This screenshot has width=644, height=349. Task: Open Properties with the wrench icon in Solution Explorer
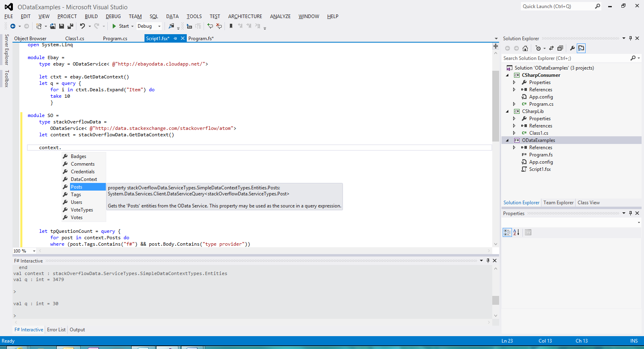tap(572, 48)
